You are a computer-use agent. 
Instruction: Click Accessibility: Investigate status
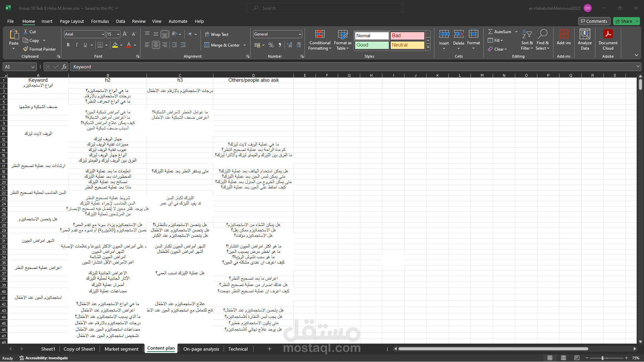coord(44,358)
